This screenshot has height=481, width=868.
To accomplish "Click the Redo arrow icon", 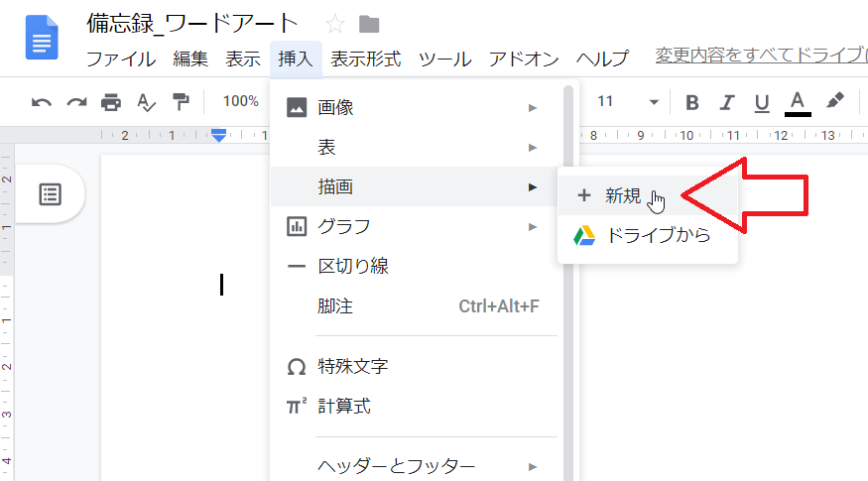I will tap(76, 101).
